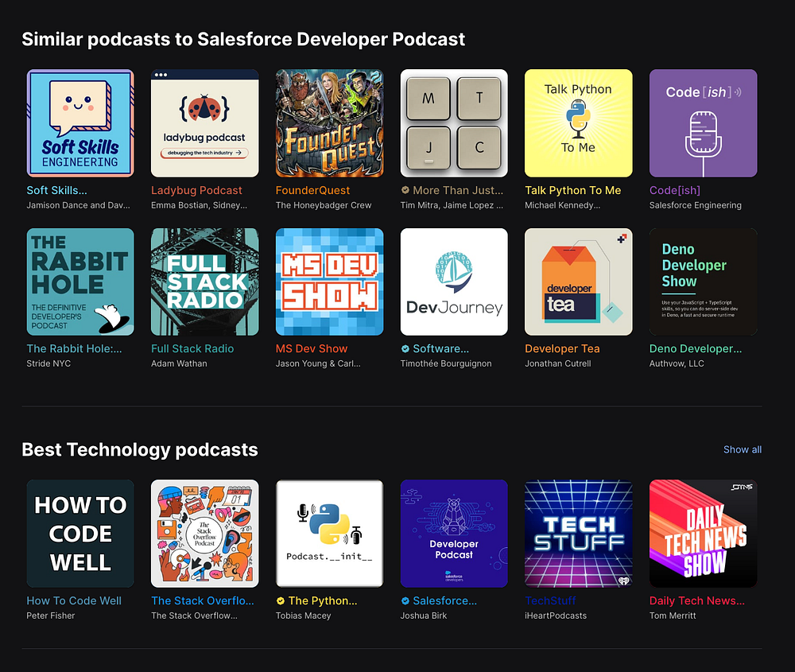Click author Adam Wathan
The image size is (795, 672).
click(179, 363)
